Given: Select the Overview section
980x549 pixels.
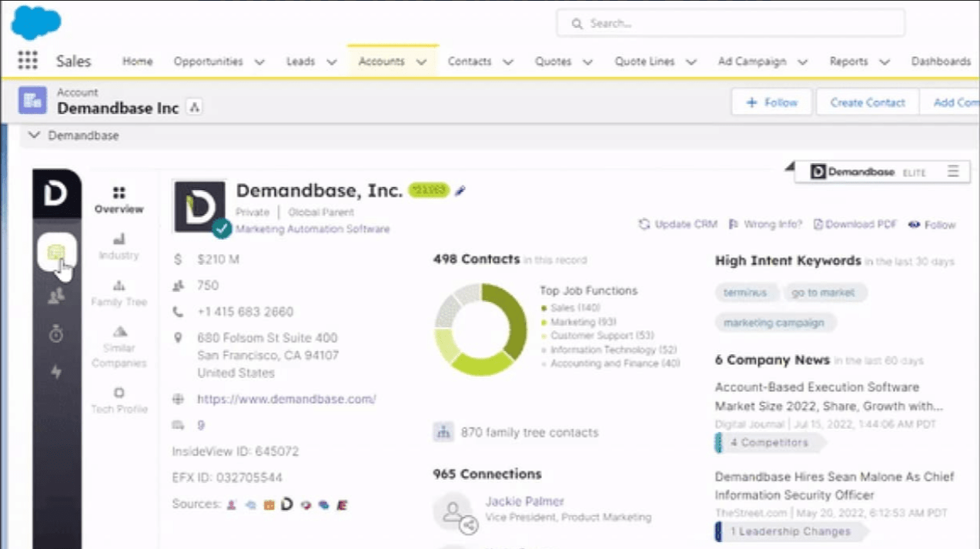Looking at the screenshot, I should tap(119, 200).
